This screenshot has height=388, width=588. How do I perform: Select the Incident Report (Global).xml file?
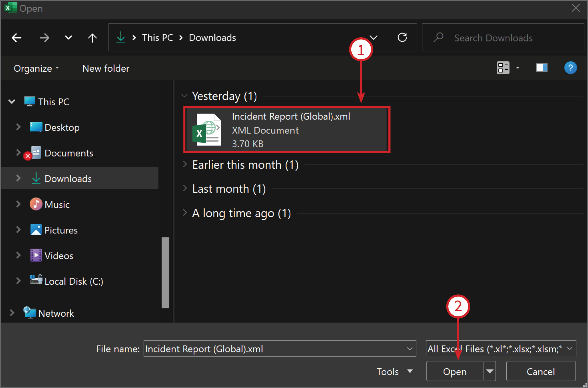[287, 130]
